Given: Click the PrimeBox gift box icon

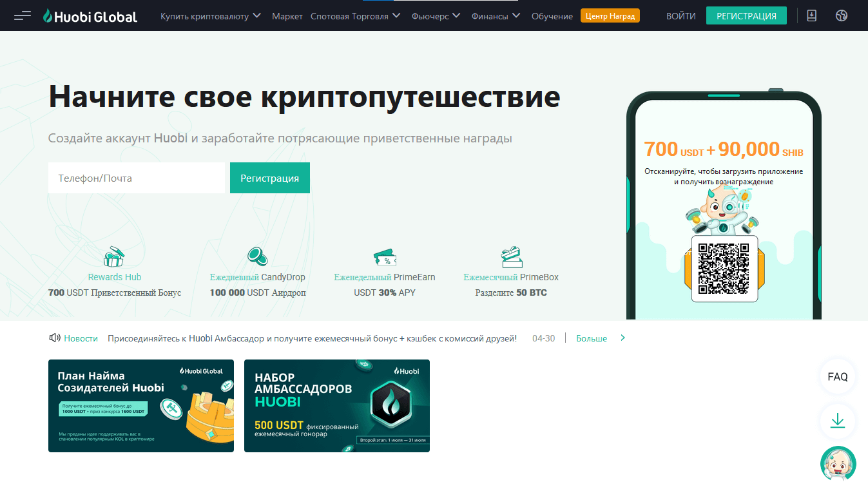Looking at the screenshot, I should 511,257.
